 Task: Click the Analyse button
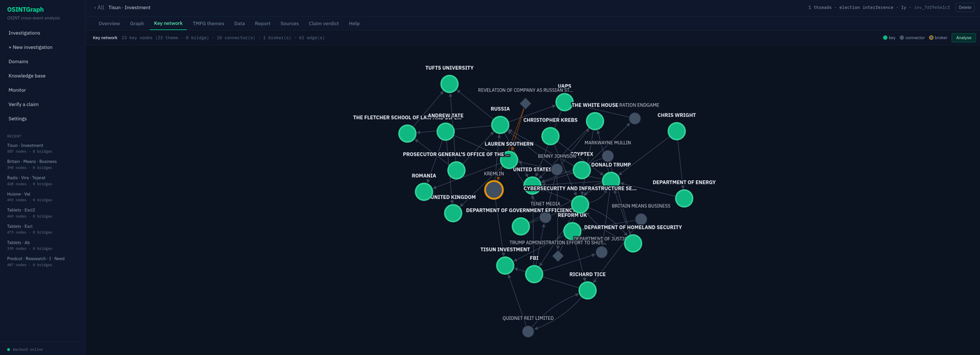click(x=963, y=38)
